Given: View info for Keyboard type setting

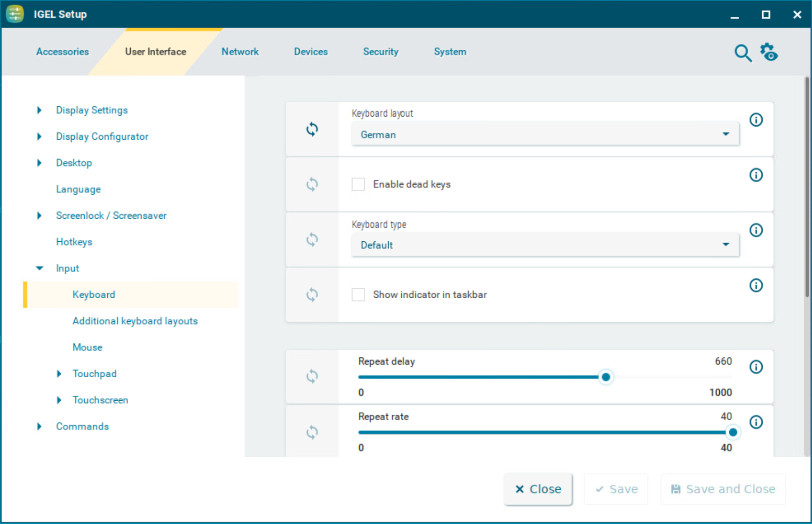Looking at the screenshot, I should pos(756,230).
